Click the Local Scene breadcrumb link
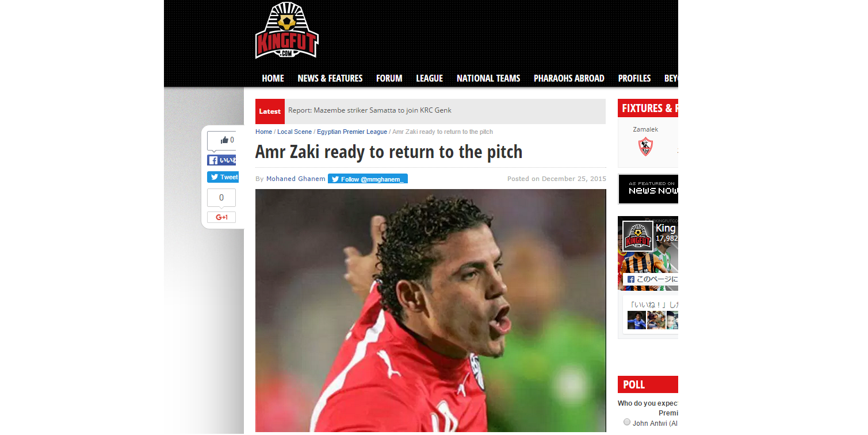The width and height of the screenshot is (868, 435). 295,132
